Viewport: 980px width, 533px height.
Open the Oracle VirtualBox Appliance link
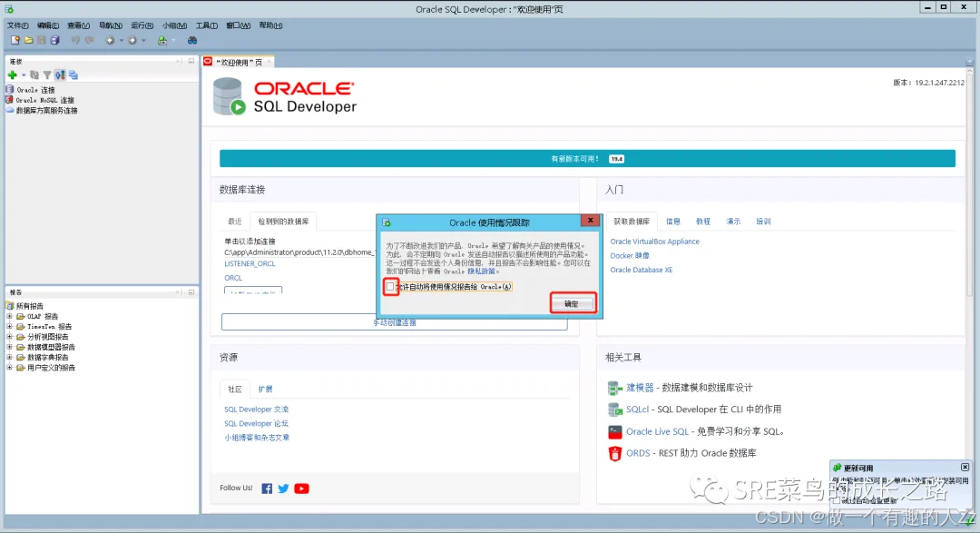[x=654, y=242]
